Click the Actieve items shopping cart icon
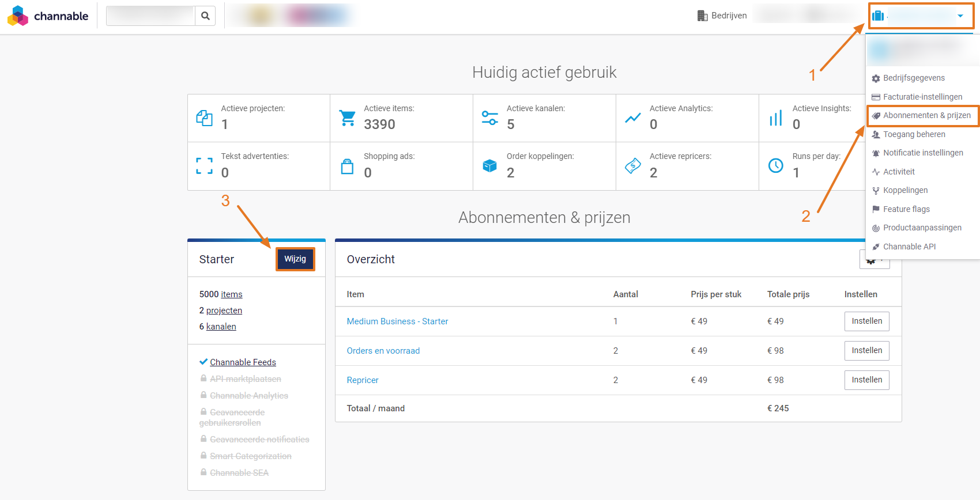 coord(347,118)
